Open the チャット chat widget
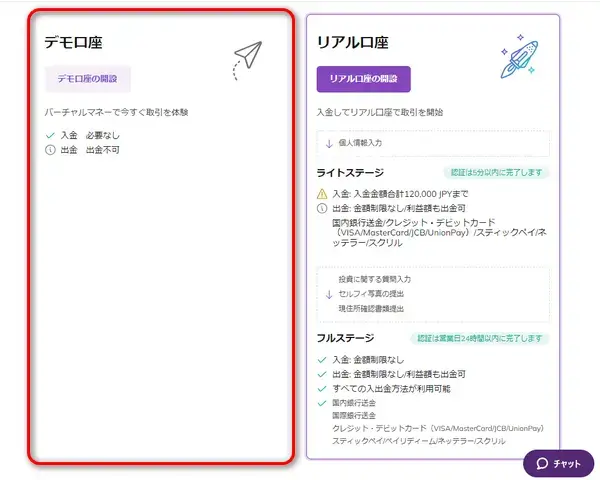 pyautogui.click(x=558, y=464)
